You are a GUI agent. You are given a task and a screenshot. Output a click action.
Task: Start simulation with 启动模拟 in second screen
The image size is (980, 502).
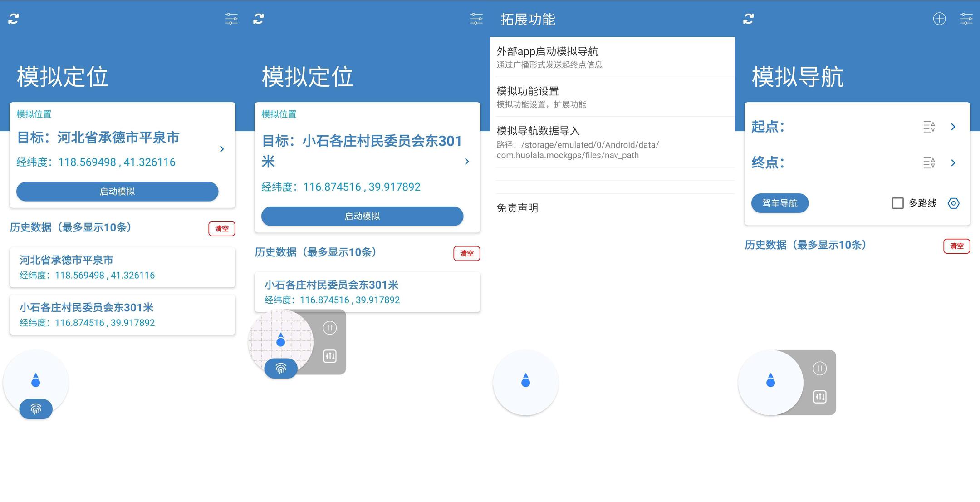coord(362,216)
